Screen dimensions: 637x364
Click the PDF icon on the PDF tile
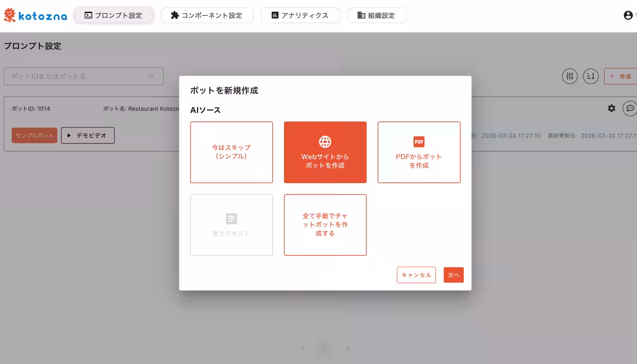click(x=419, y=142)
